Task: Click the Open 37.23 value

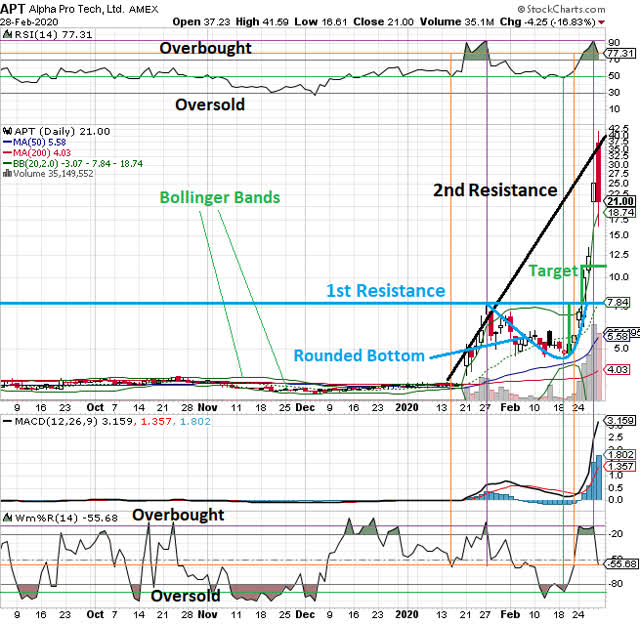Action: 201,22
